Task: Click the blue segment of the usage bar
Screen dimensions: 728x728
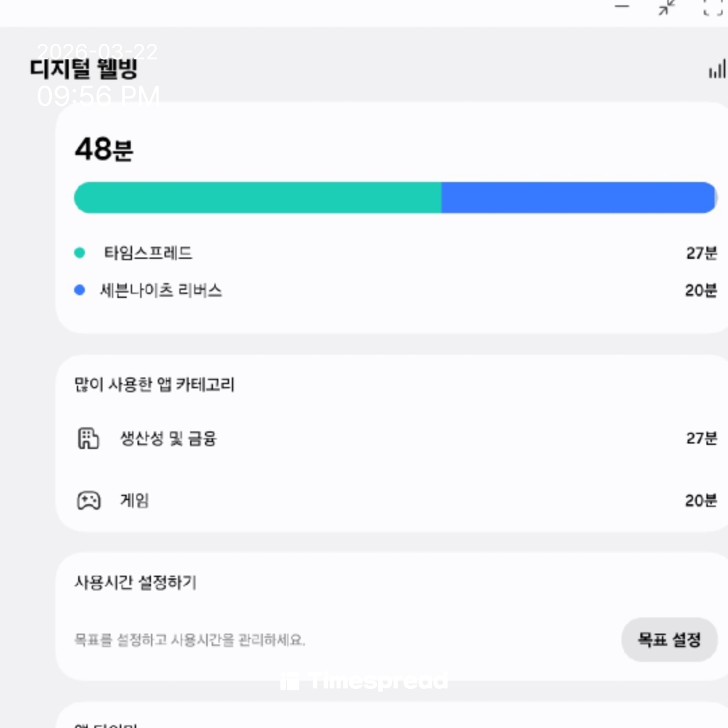Action: coord(578,198)
